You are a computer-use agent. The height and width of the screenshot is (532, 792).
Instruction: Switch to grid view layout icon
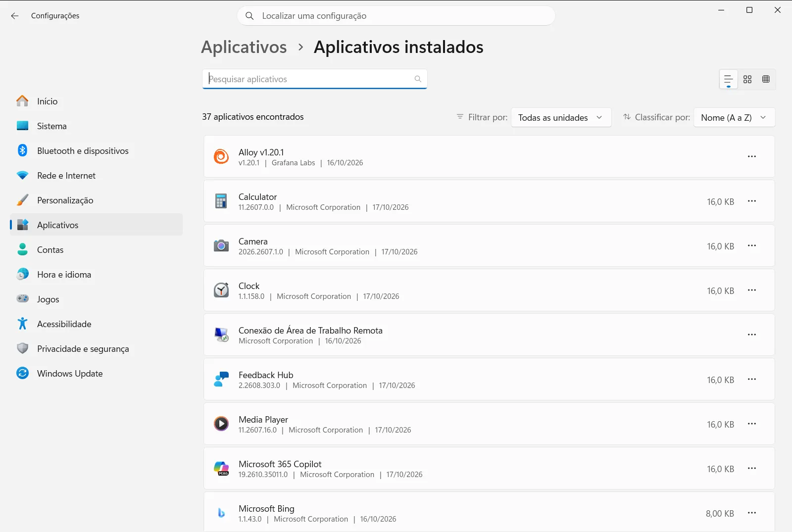click(747, 79)
